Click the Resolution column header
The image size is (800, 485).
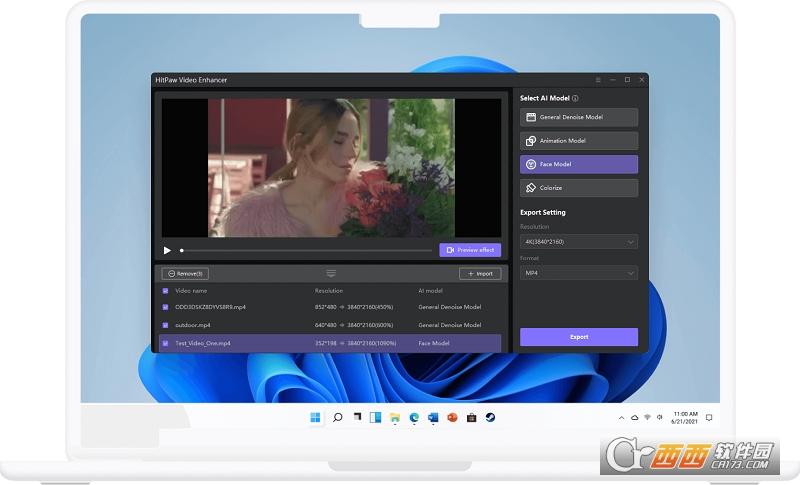point(329,291)
